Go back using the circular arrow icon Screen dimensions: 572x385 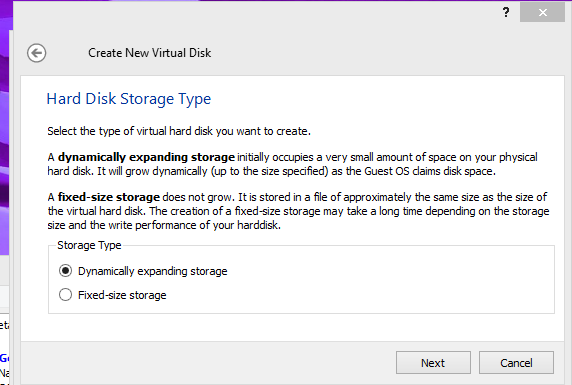click(36, 53)
